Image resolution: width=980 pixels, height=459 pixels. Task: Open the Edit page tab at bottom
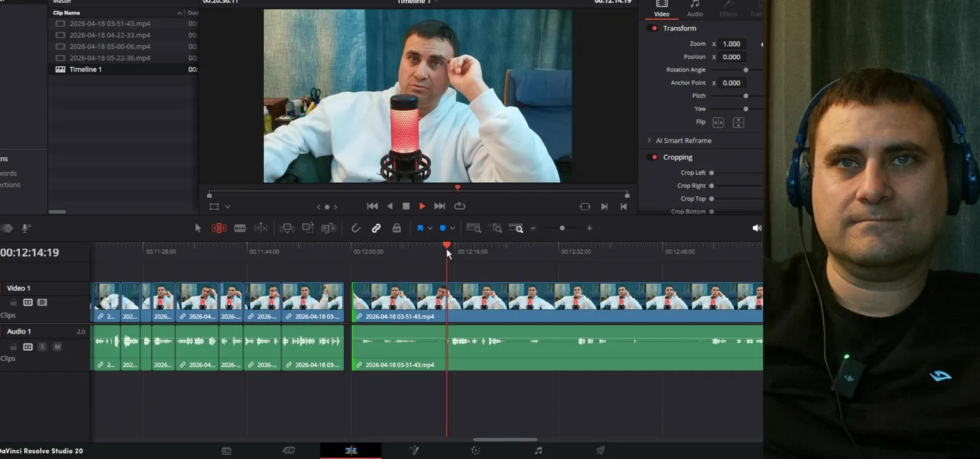[351, 451]
